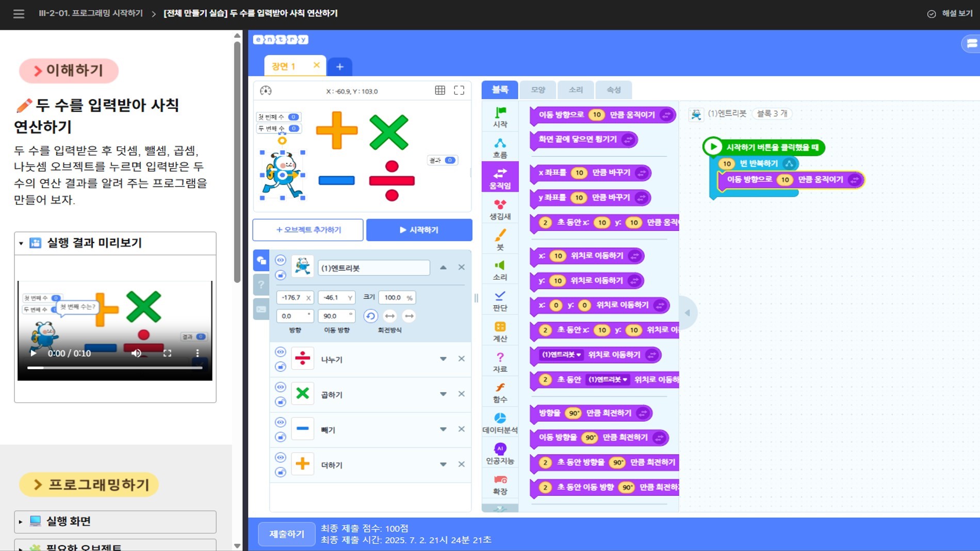Toggle lock of 나누기 object
This screenshot has height=551, width=980.
tap(281, 366)
